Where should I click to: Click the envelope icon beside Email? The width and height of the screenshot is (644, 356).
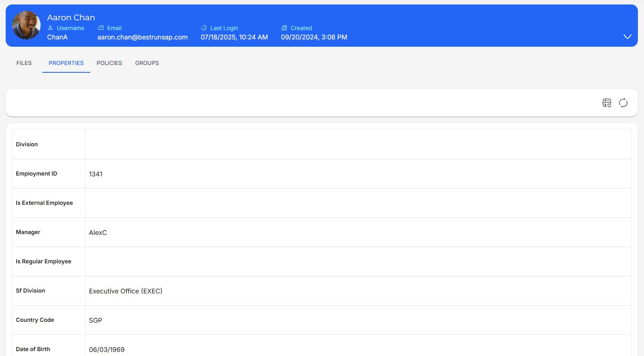(101, 28)
